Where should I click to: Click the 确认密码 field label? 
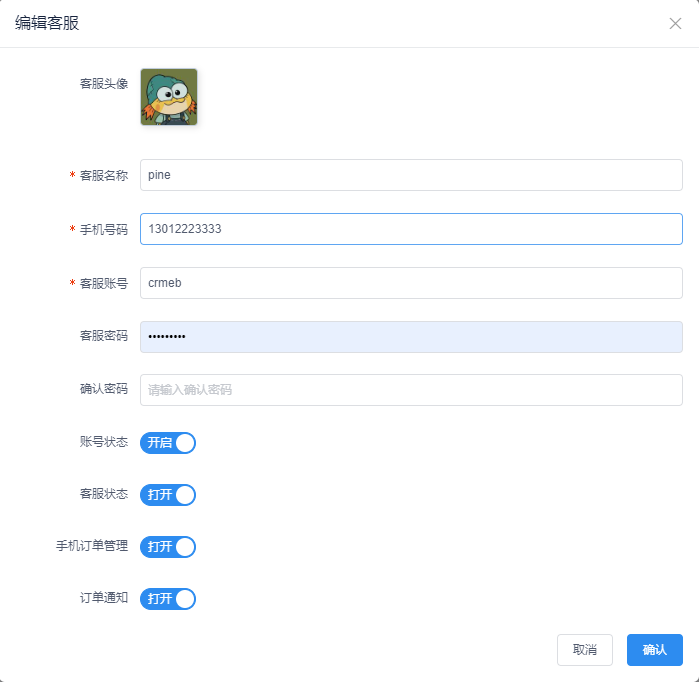104,389
